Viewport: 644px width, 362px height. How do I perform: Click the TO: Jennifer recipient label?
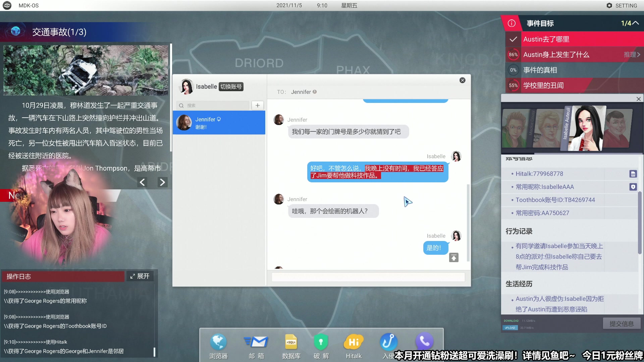click(x=297, y=92)
